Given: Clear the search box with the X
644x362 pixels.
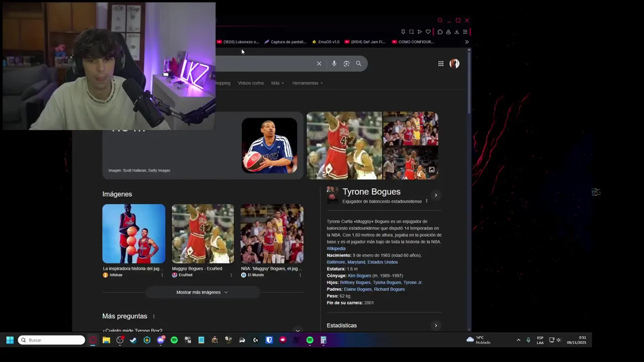Looking at the screenshot, I should (319, 63).
